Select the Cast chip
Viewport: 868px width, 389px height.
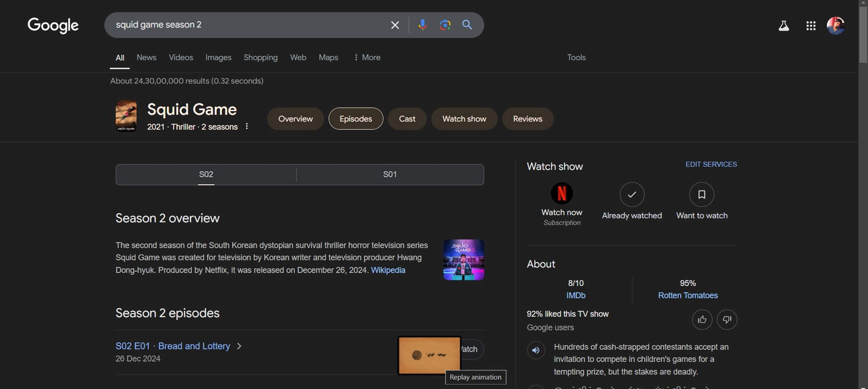click(407, 119)
